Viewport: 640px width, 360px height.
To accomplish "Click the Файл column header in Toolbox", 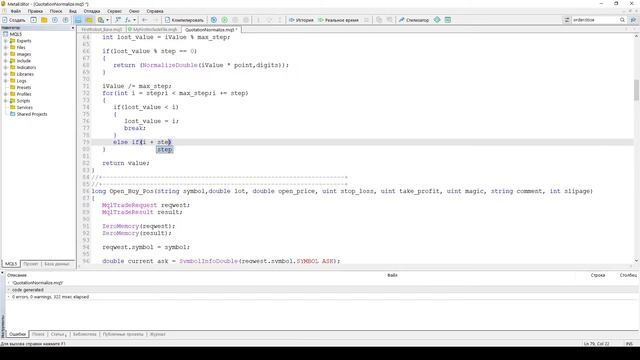I will click(x=392, y=276).
